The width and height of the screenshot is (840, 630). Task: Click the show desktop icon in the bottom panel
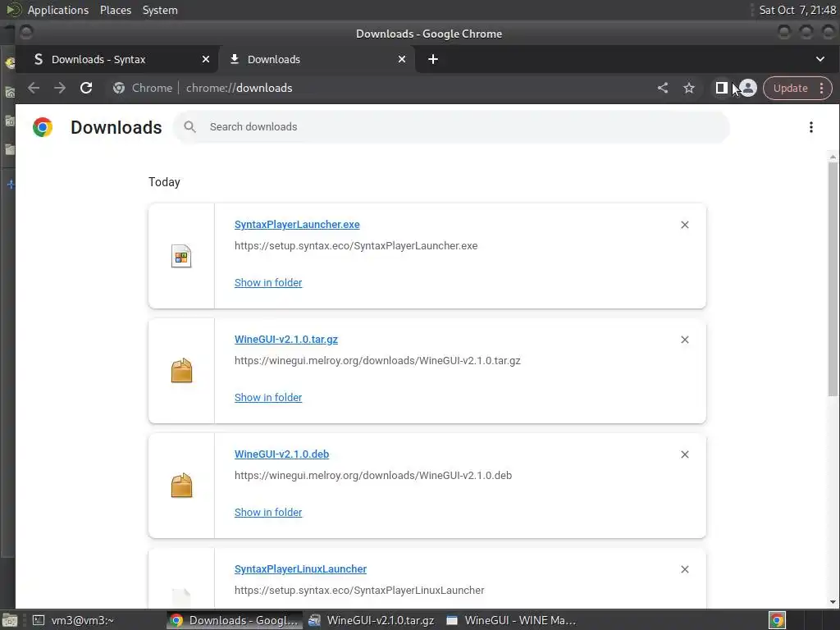pos(10,620)
